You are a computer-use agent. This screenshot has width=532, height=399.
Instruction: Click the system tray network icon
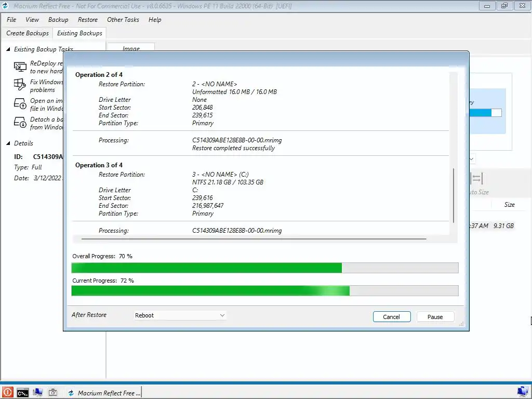(x=523, y=392)
